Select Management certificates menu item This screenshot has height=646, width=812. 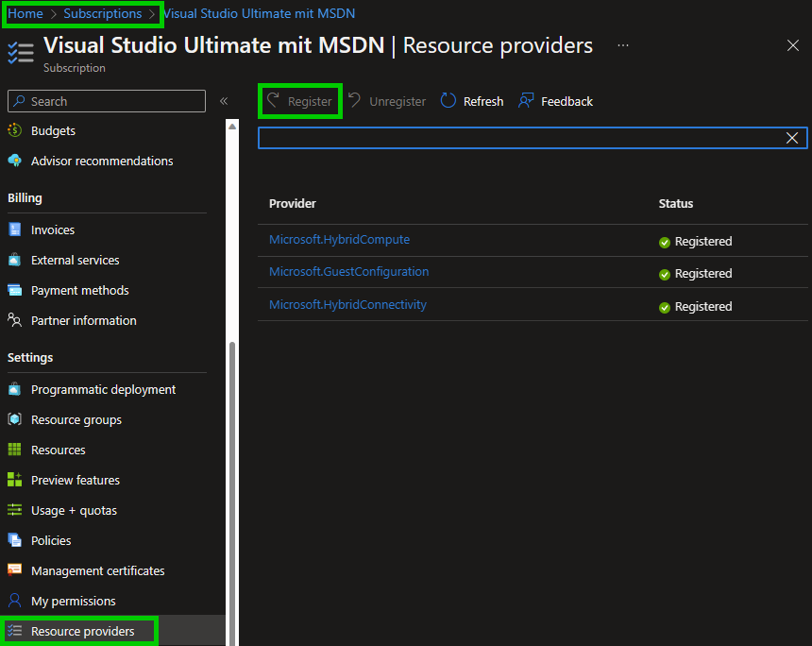pyautogui.click(x=97, y=570)
